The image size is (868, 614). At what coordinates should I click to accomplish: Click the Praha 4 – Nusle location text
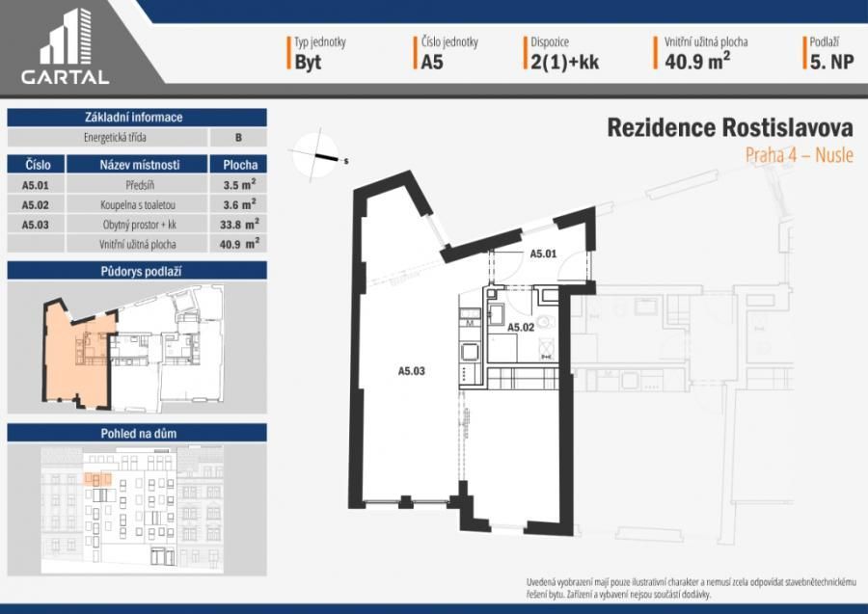(x=799, y=155)
